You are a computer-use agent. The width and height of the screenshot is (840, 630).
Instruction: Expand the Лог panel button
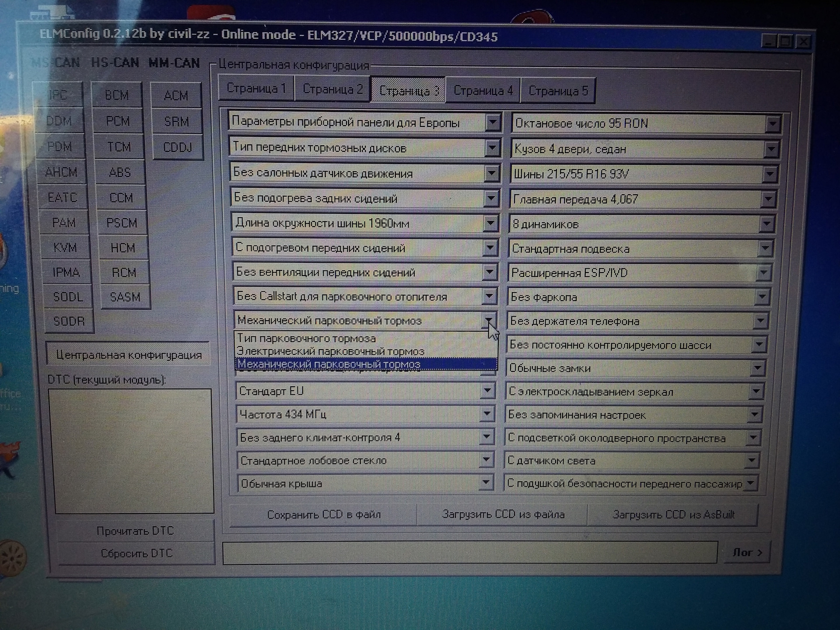(x=747, y=553)
